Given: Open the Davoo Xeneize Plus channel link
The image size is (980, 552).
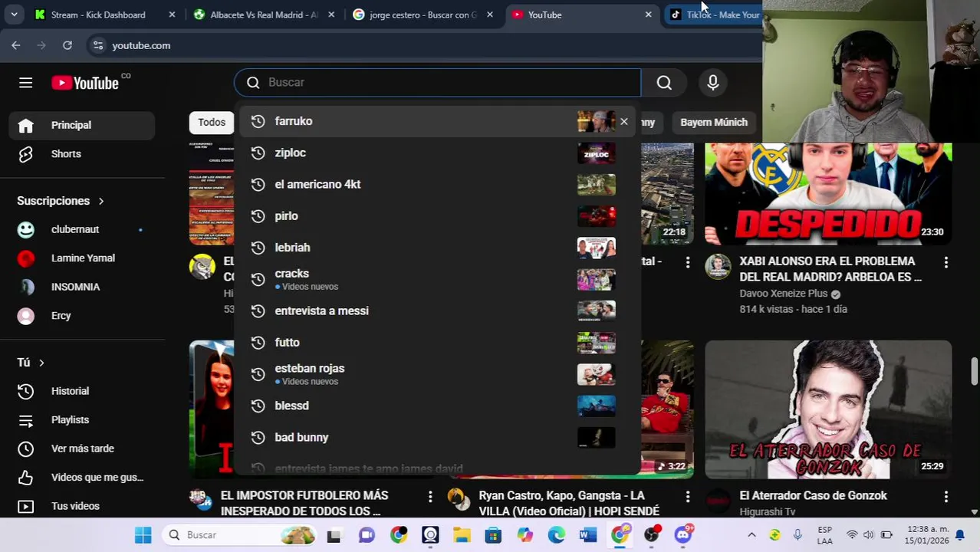Looking at the screenshot, I should tap(783, 294).
